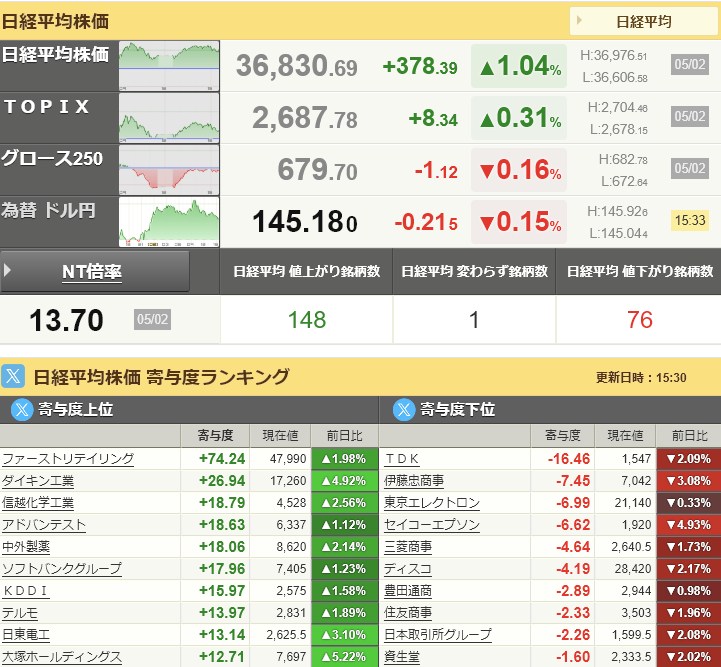
Task: Click the 148 rising stocks count
Action: tap(307, 320)
